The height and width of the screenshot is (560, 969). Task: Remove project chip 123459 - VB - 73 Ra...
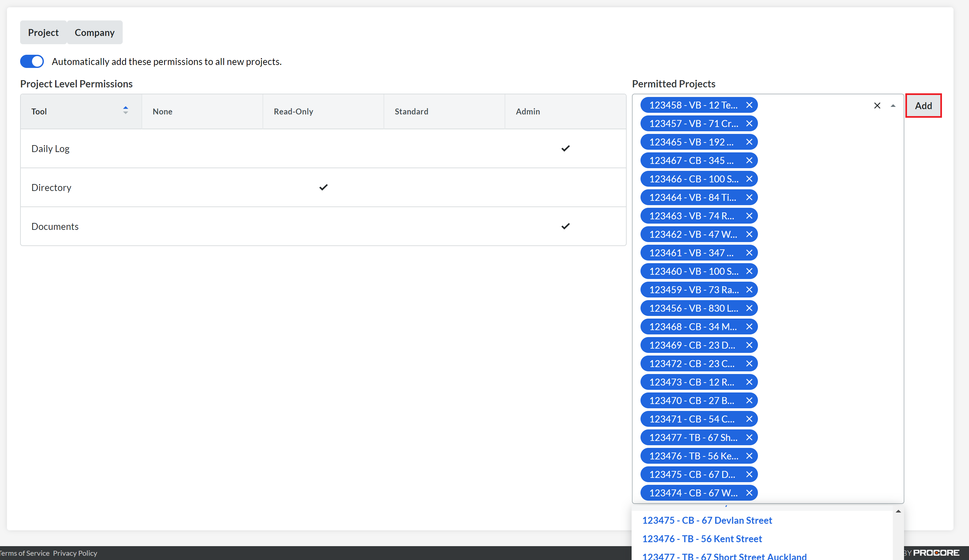pyautogui.click(x=749, y=290)
